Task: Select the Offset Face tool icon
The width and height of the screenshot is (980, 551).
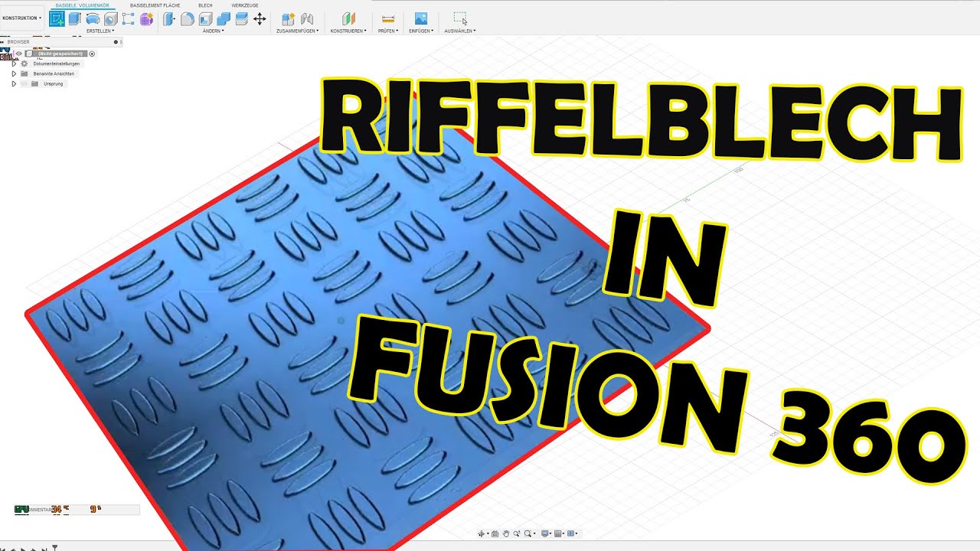Action: click(x=242, y=18)
